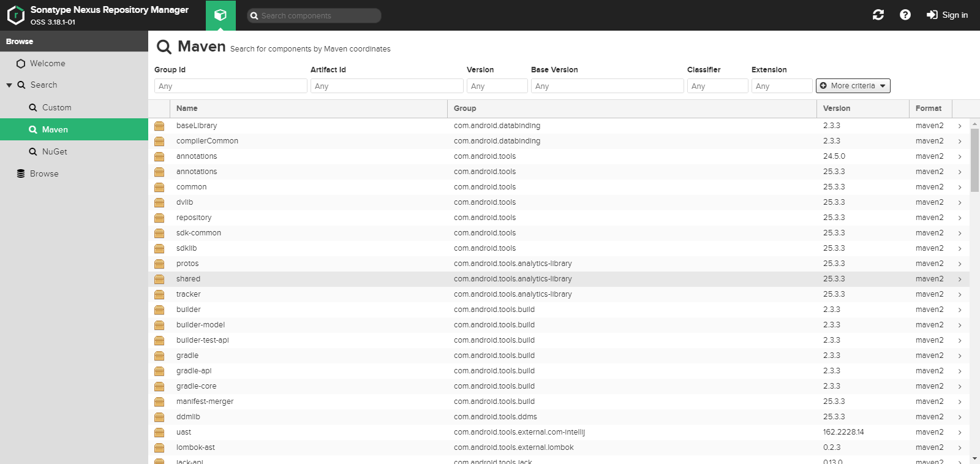Image resolution: width=980 pixels, height=464 pixels.
Task: Sort by the Name column header
Action: [x=309, y=108]
